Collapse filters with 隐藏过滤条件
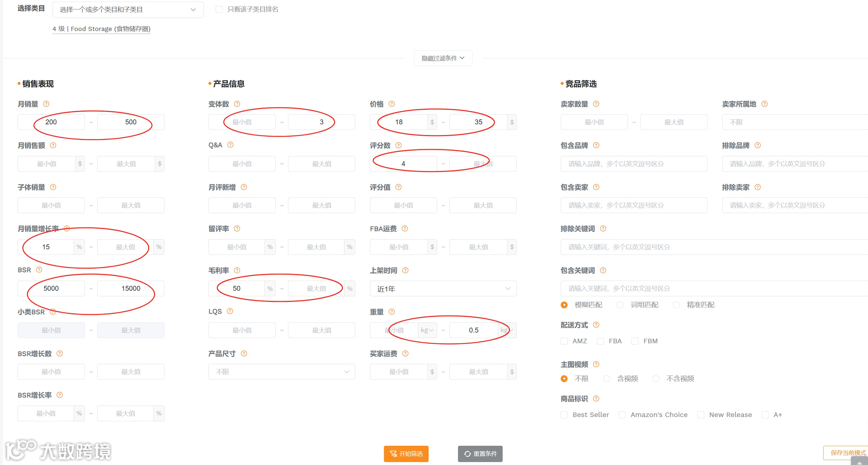Viewport: 868px width, 465px height. 443,58
